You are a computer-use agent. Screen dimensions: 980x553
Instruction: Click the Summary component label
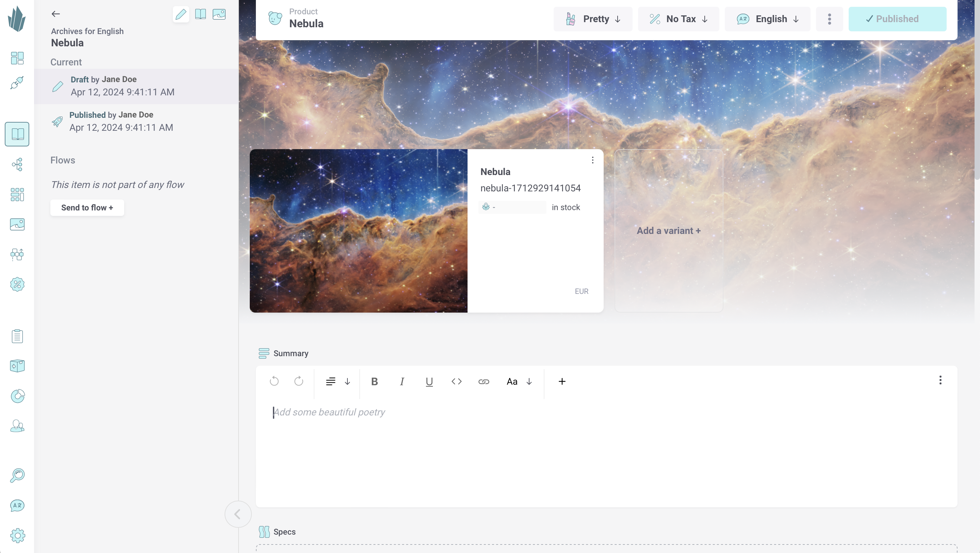291,353
